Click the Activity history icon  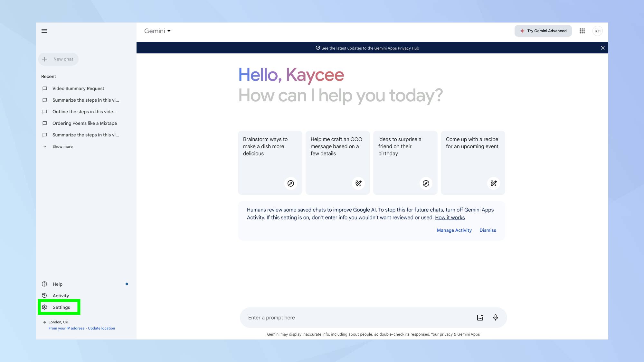[44, 296]
